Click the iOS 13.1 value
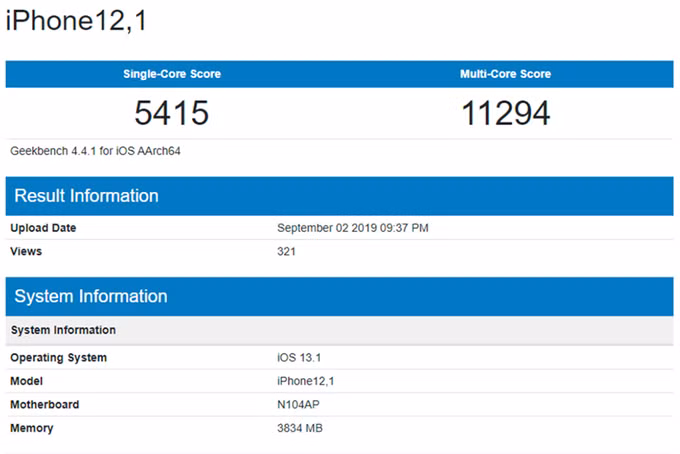680x454 pixels. 301,358
